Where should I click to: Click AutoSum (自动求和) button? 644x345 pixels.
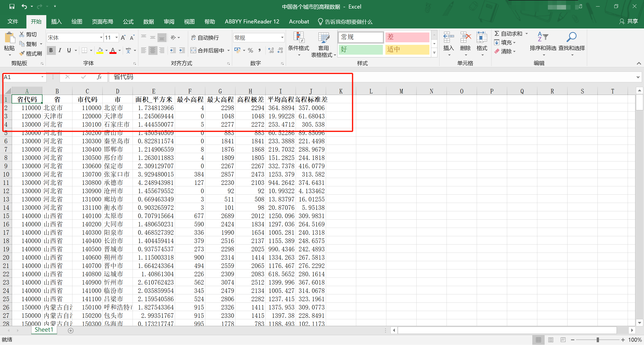(508, 33)
